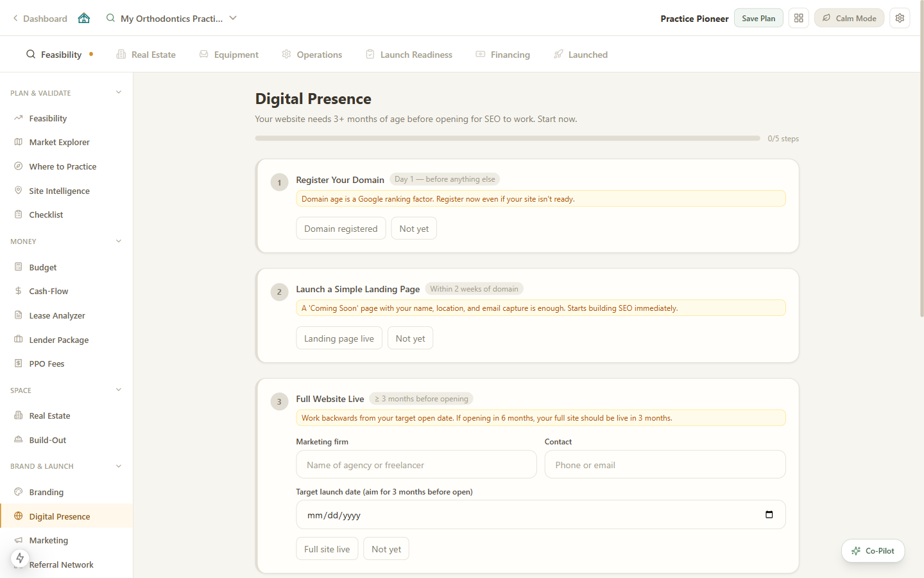Mark 'Landing page live' option
The image size is (924, 578).
pyautogui.click(x=339, y=338)
